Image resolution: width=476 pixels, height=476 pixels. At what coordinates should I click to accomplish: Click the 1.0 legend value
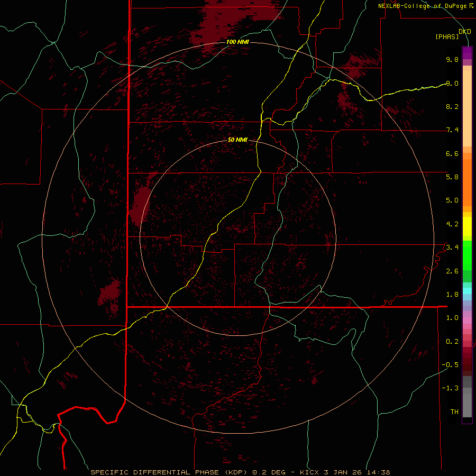(452, 318)
